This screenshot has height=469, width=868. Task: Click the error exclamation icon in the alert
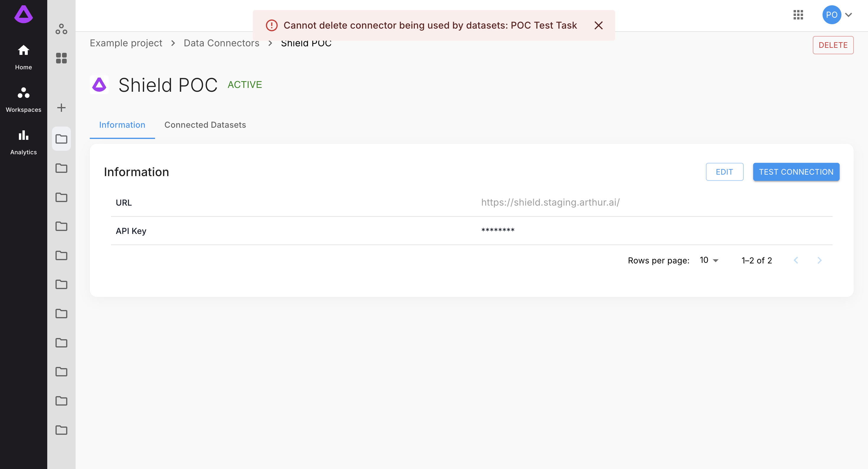(x=272, y=25)
